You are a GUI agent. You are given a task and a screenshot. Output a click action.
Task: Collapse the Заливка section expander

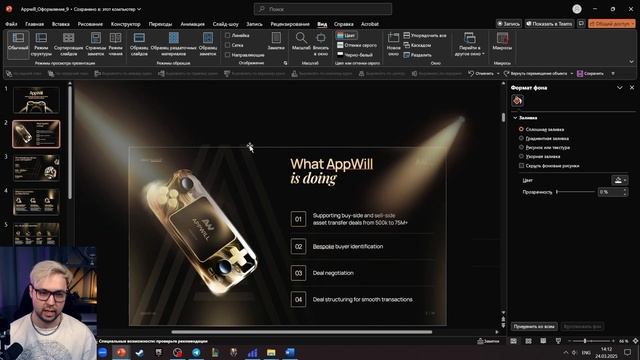(515, 118)
